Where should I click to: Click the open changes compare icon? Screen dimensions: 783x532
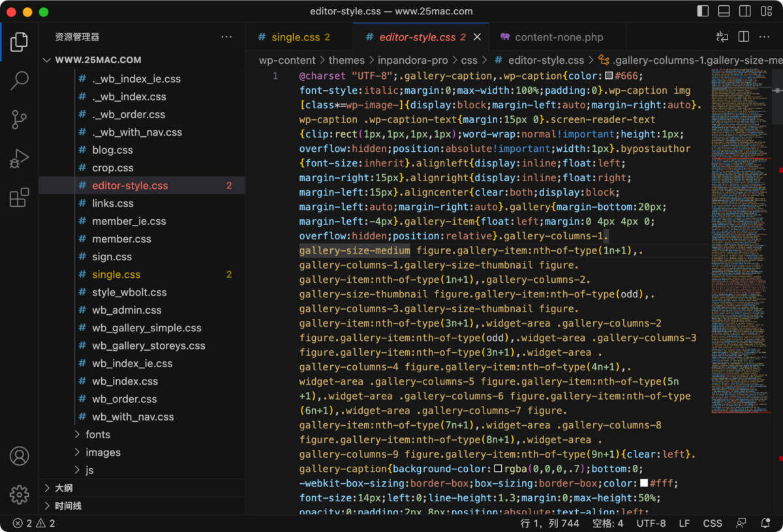722,37
